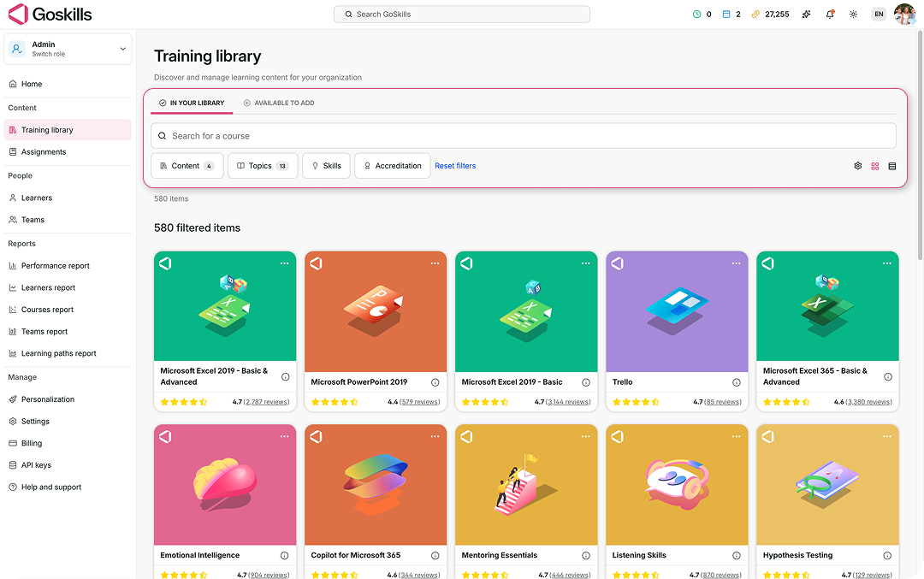Open more options on Hypothesis Testing card
Screen dimensions: 924x579
click(x=887, y=436)
